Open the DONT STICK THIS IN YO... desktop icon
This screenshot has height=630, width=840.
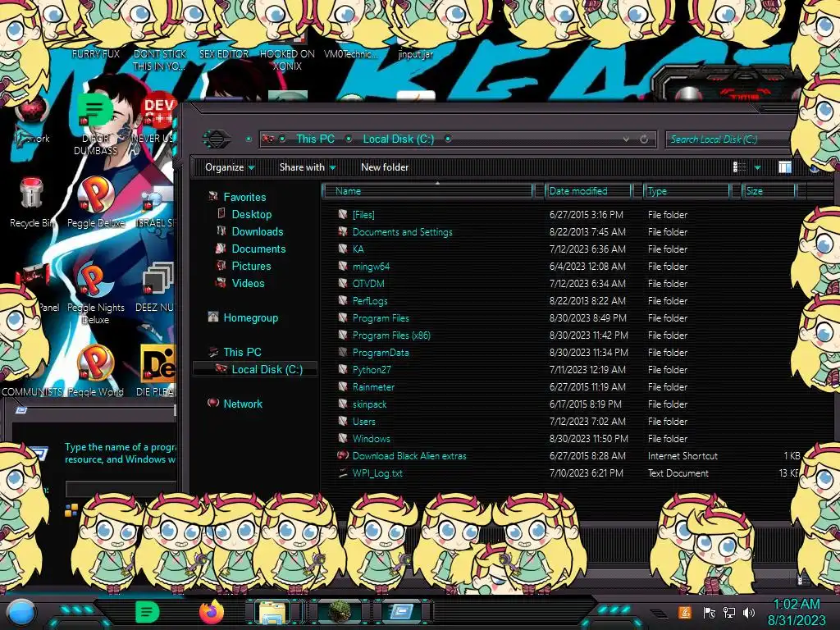[x=160, y=59]
